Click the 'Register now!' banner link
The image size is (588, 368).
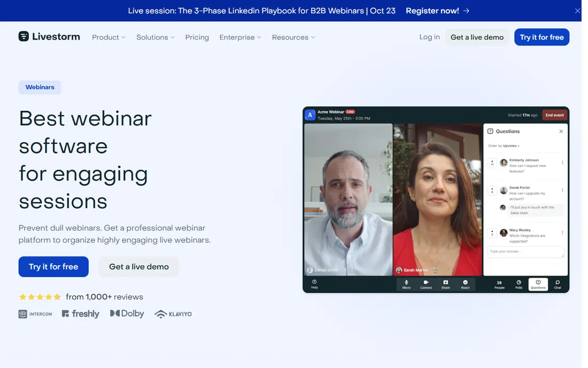click(437, 11)
